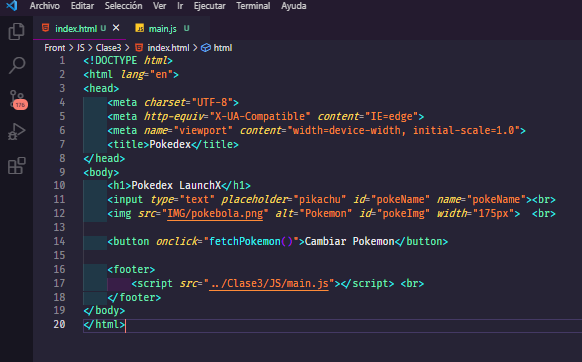Open the Archivo menu
The image size is (582, 362).
click(x=45, y=6)
